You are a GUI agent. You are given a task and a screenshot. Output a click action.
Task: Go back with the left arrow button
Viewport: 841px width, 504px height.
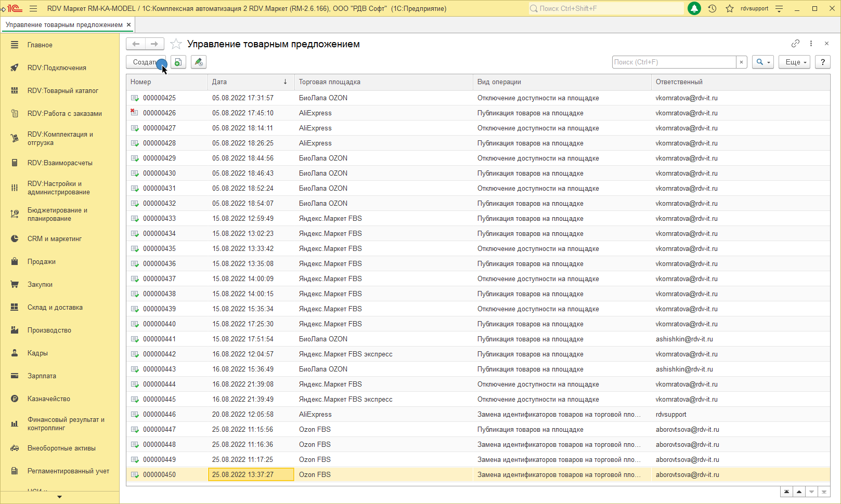point(136,44)
